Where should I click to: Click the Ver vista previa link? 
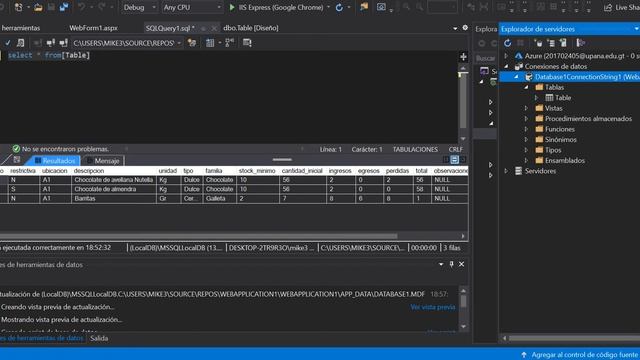(x=433, y=307)
